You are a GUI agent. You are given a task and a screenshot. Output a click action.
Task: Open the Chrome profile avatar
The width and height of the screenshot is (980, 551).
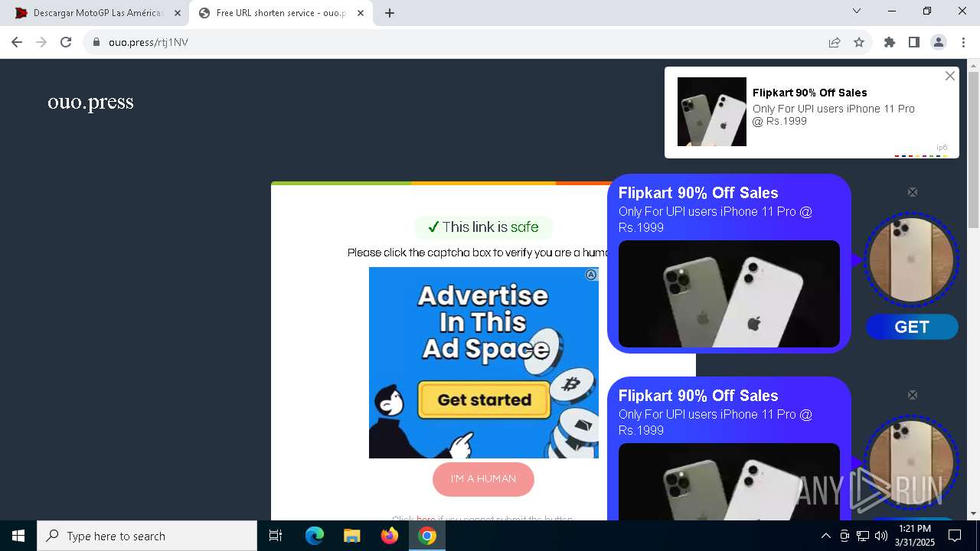click(x=939, y=42)
